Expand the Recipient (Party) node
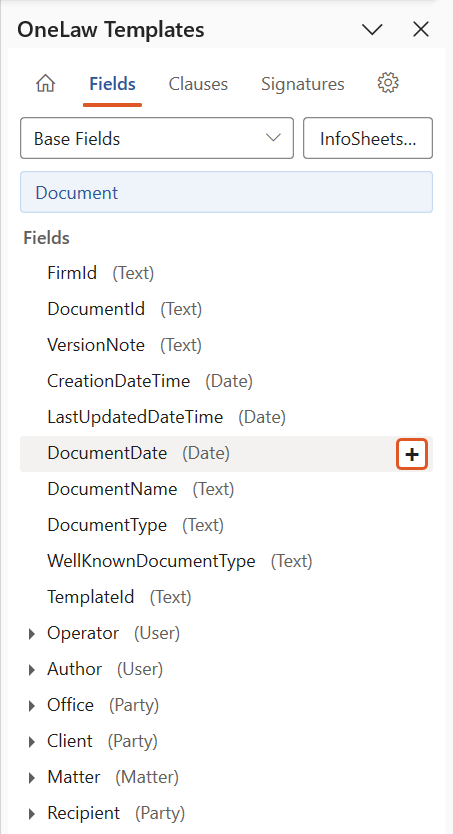The image size is (453, 834). coord(32,813)
